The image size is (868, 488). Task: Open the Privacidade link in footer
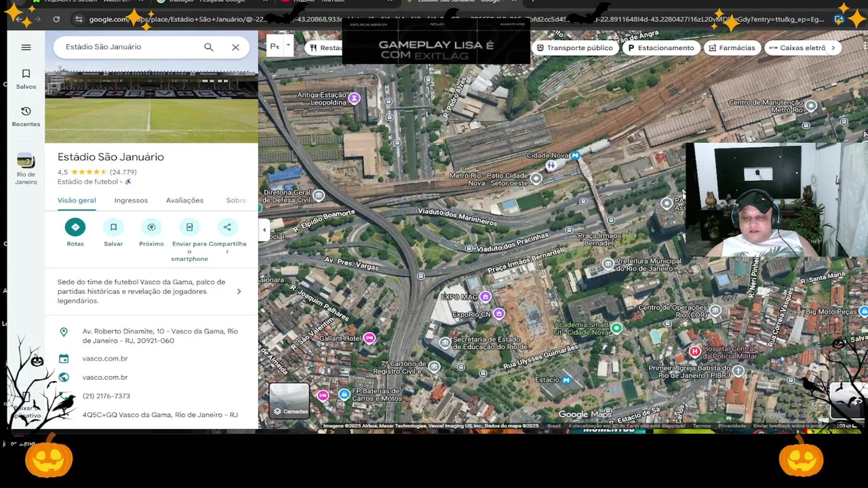click(x=732, y=426)
